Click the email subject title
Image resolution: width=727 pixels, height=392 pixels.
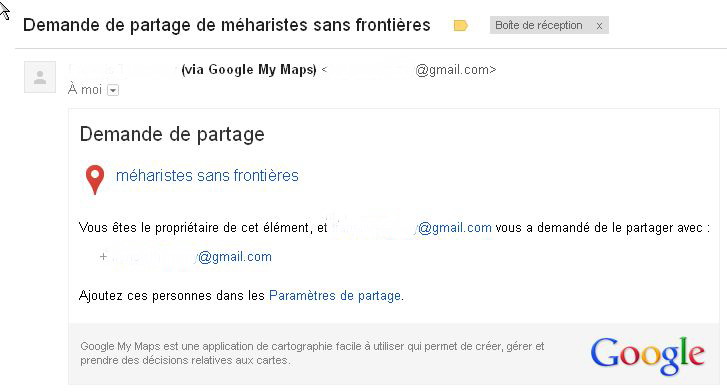coord(227,25)
